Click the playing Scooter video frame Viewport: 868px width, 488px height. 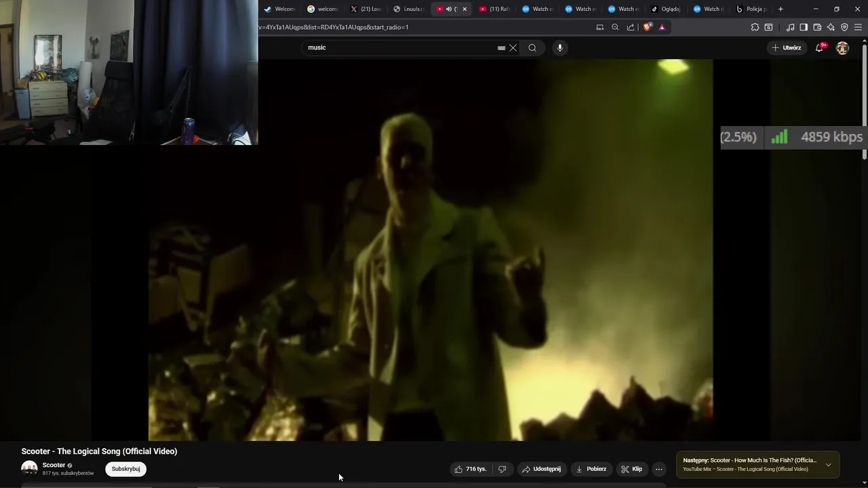point(431,249)
